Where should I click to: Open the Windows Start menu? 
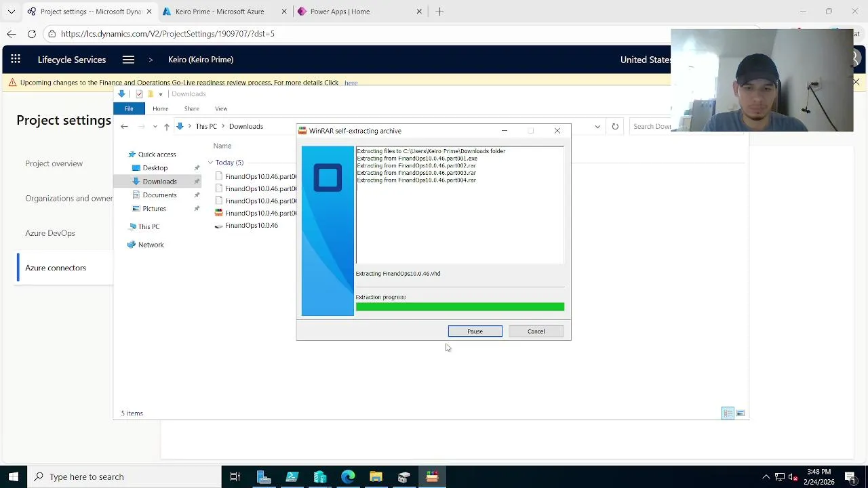click(14, 476)
